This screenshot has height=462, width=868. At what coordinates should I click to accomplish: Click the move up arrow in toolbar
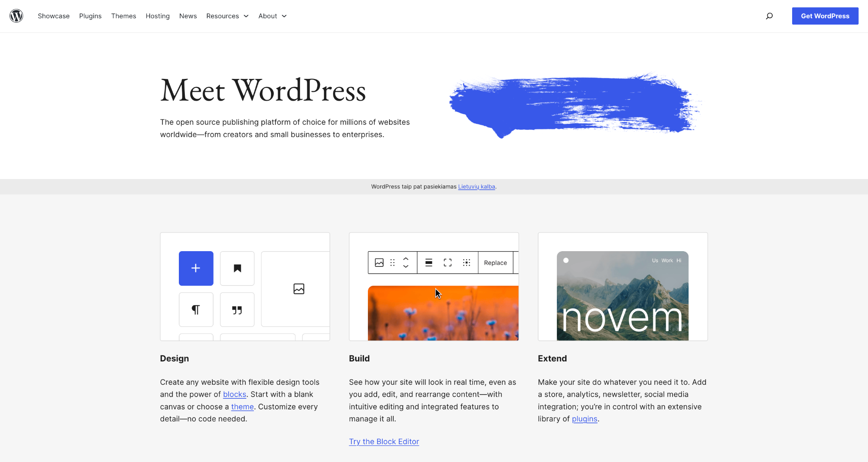(406, 258)
